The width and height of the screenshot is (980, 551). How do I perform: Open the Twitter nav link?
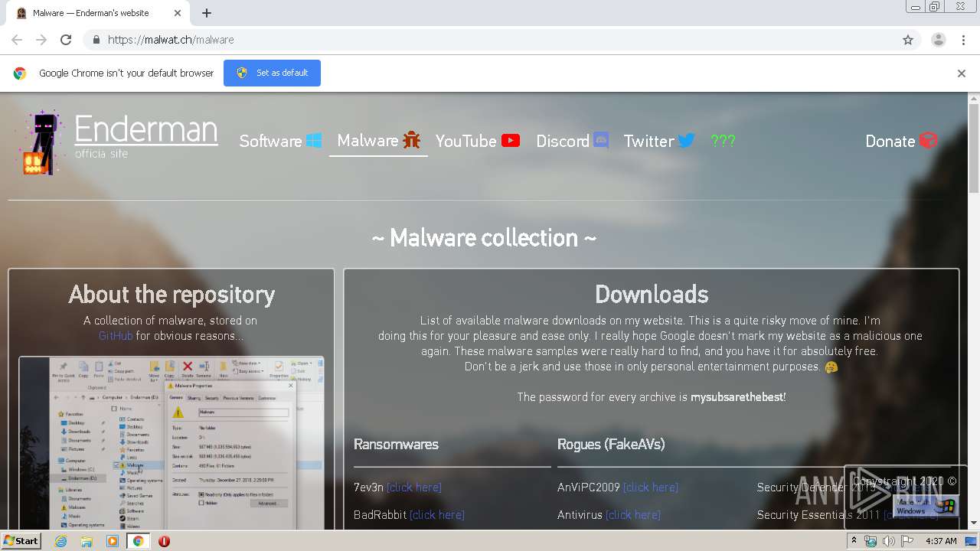point(659,141)
